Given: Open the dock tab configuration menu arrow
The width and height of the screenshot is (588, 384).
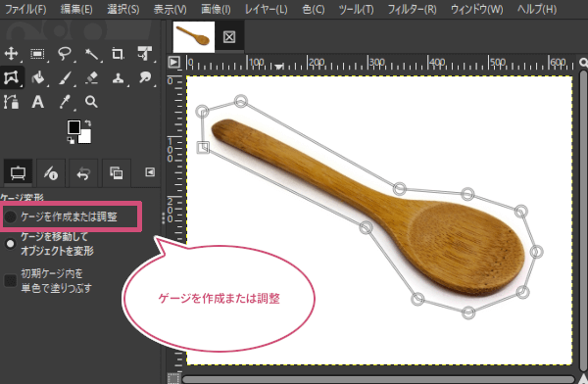Looking at the screenshot, I should (x=150, y=172).
